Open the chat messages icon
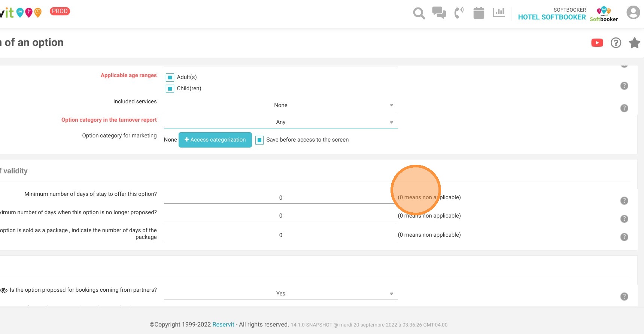The height and width of the screenshot is (334, 644). point(439,13)
